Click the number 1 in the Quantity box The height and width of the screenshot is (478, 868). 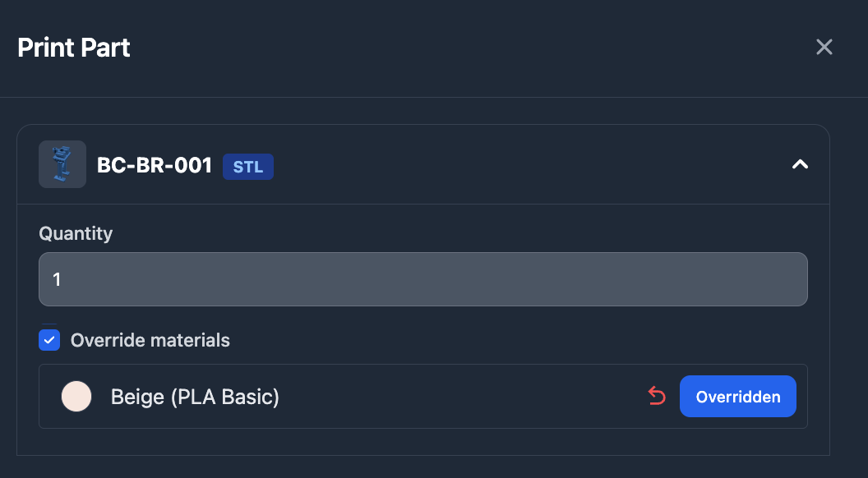58,280
